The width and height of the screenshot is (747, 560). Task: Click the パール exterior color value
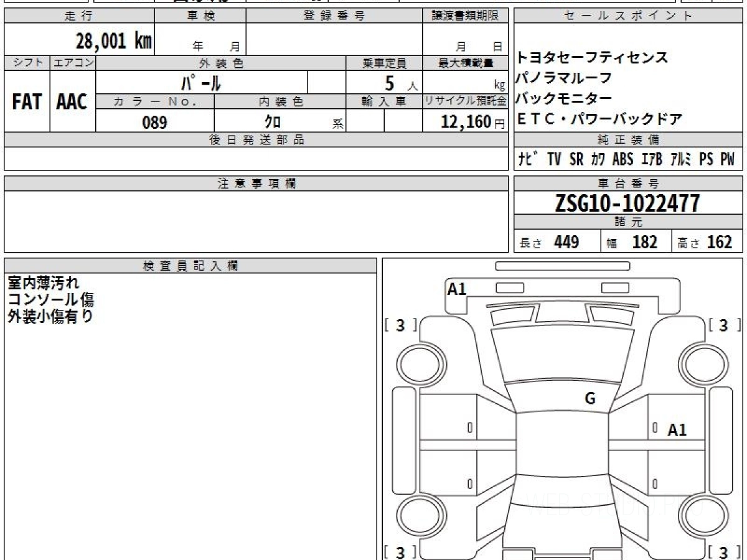[x=200, y=83]
